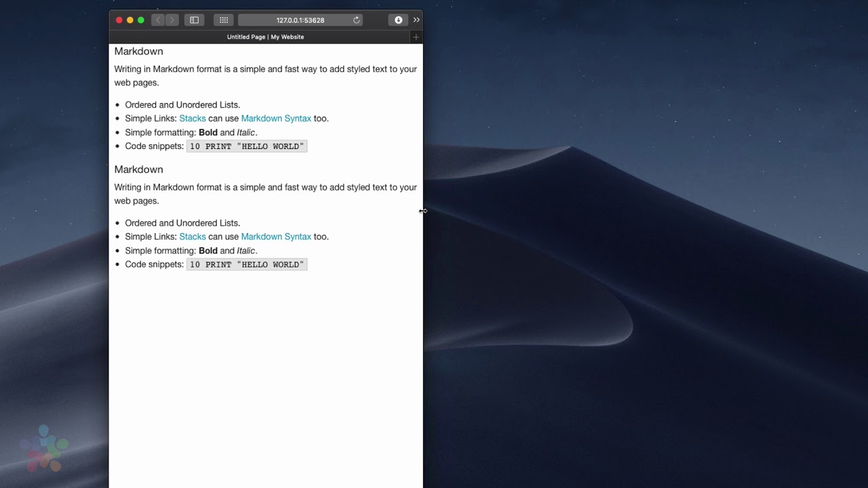Click the first Ordered and Unordered Lists item
Screen dimensions: 868x488
click(182, 105)
